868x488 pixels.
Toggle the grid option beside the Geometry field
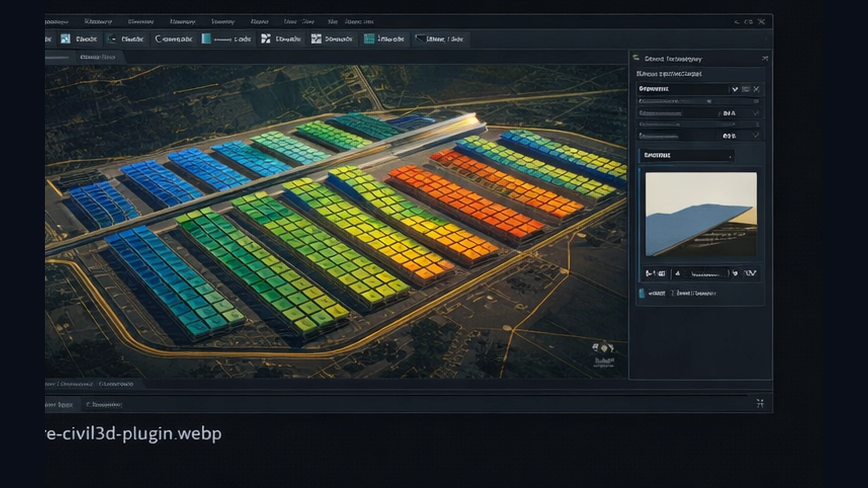[745, 89]
